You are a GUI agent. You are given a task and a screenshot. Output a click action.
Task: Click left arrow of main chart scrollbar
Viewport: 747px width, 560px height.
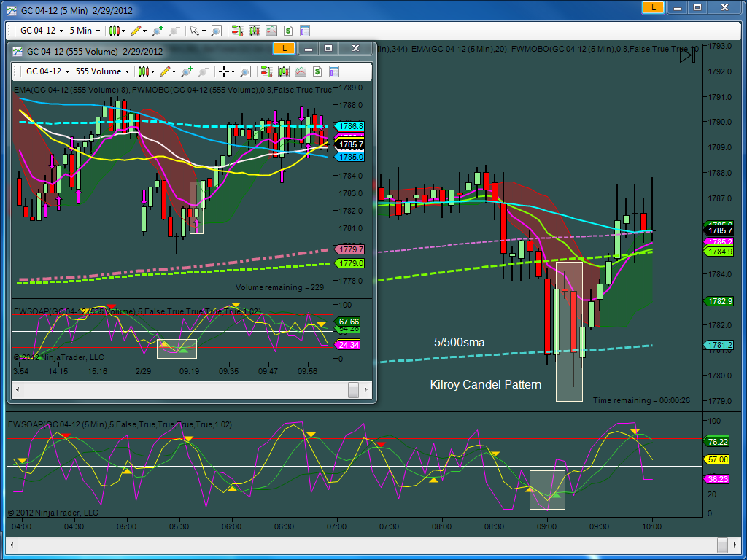12,544
